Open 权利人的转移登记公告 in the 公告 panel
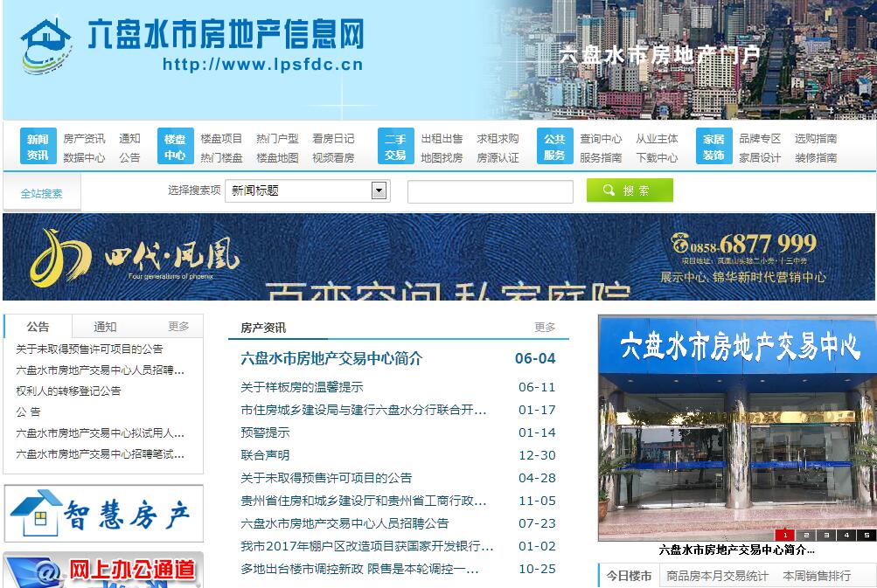 68,391
